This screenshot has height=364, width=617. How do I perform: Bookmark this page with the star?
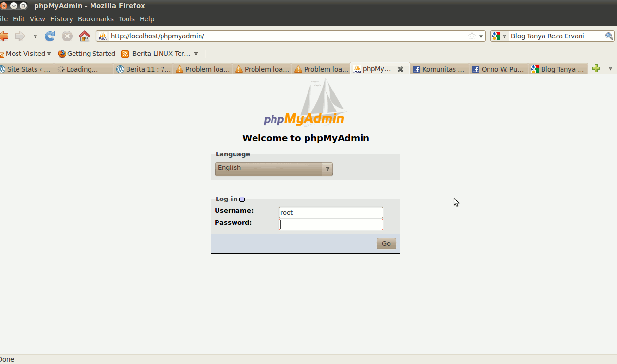(472, 36)
